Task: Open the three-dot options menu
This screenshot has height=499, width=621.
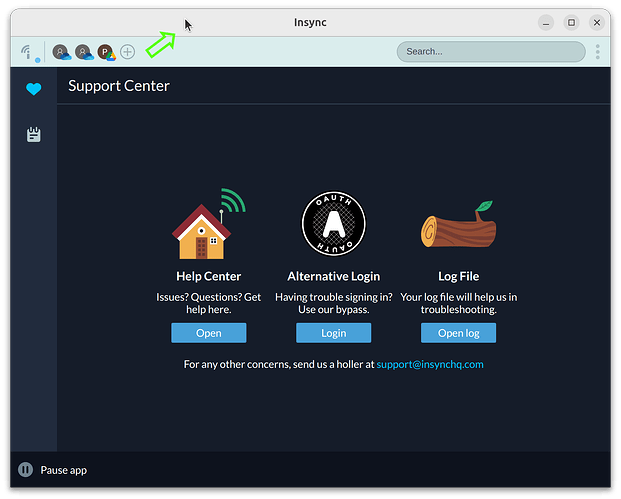Action: tap(598, 52)
